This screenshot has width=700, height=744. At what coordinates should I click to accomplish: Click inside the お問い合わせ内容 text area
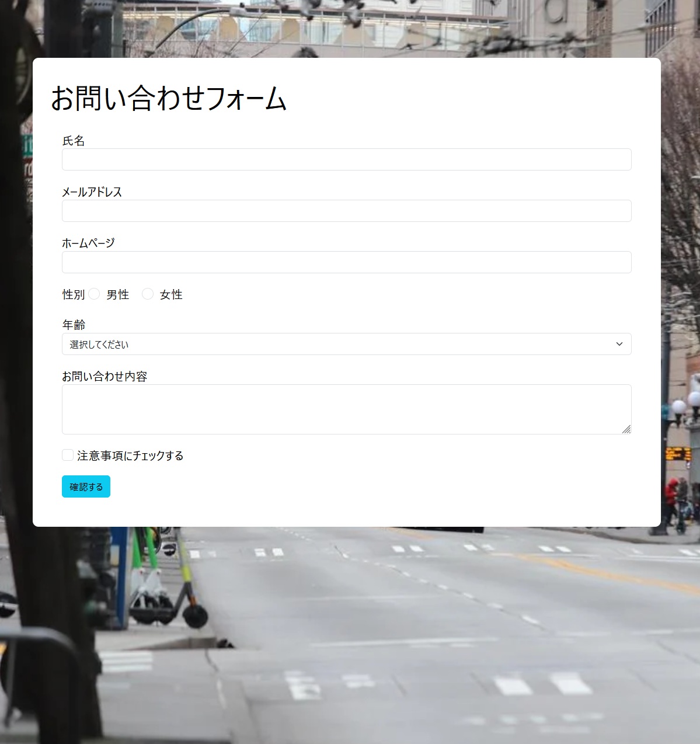(347, 409)
